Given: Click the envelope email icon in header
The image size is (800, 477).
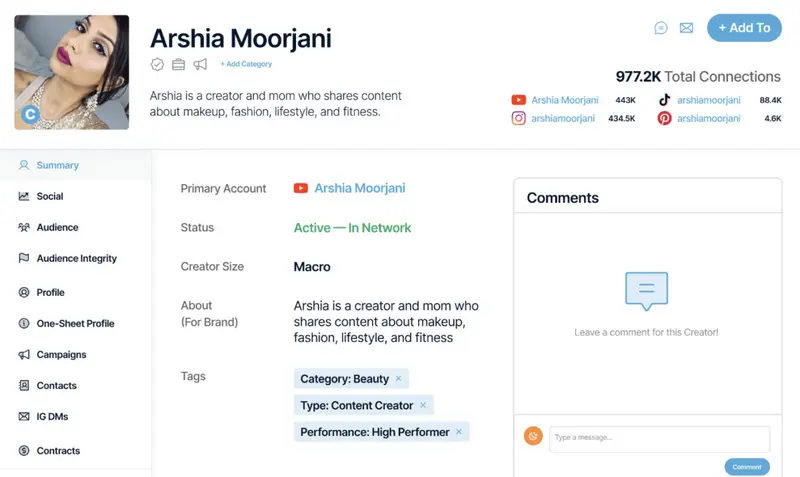Looking at the screenshot, I should pos(686,28).
